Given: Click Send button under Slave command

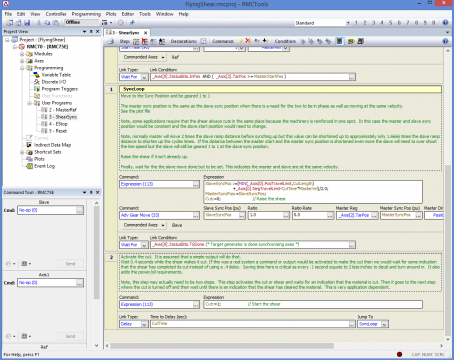Looking at the screenshot, I should pyautogui.click(x=70, y=264).
